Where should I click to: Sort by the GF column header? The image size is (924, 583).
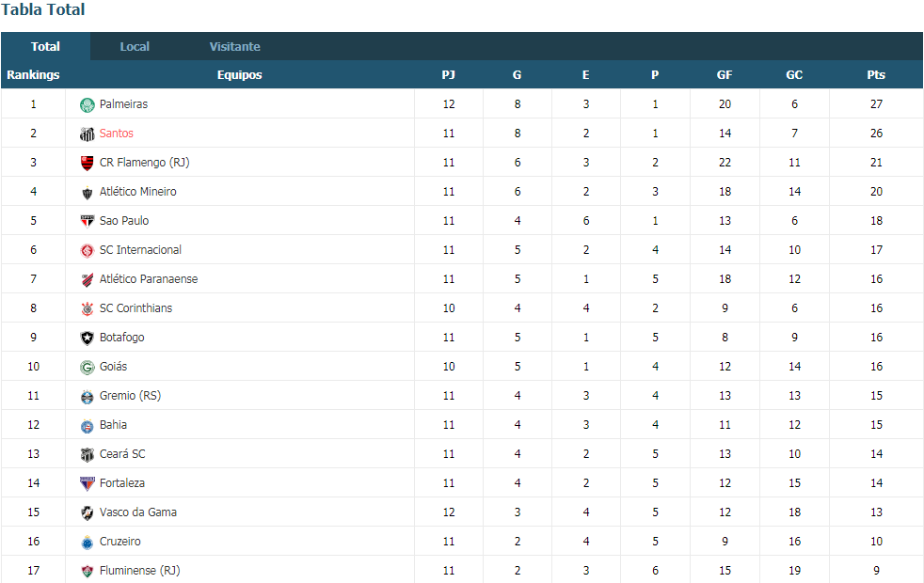click(x=725, y=75)
